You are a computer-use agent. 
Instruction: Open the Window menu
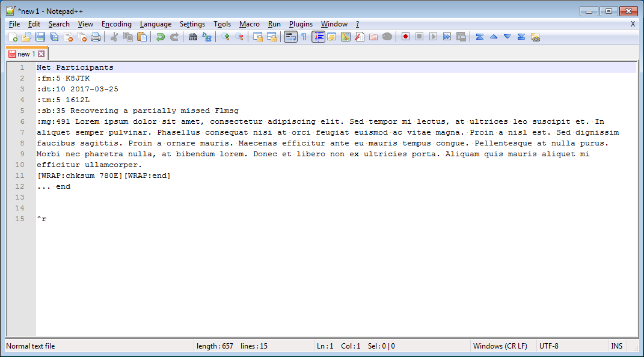tap(334, 24)
